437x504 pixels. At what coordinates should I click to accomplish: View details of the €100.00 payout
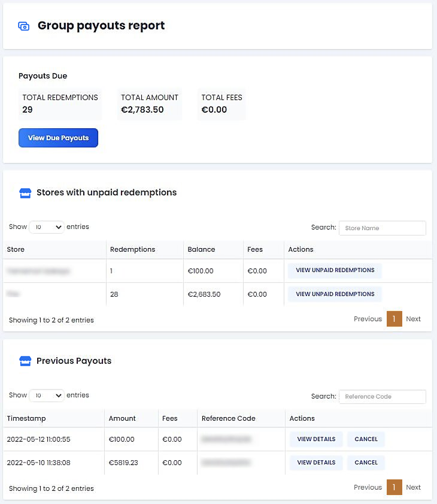(x=316, y=439)
